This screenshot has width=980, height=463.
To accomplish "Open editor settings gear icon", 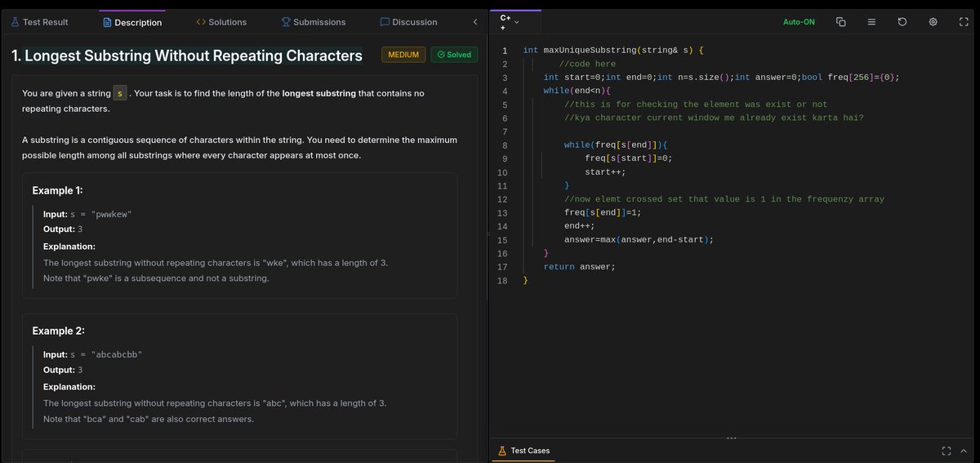I will [933, 22].
